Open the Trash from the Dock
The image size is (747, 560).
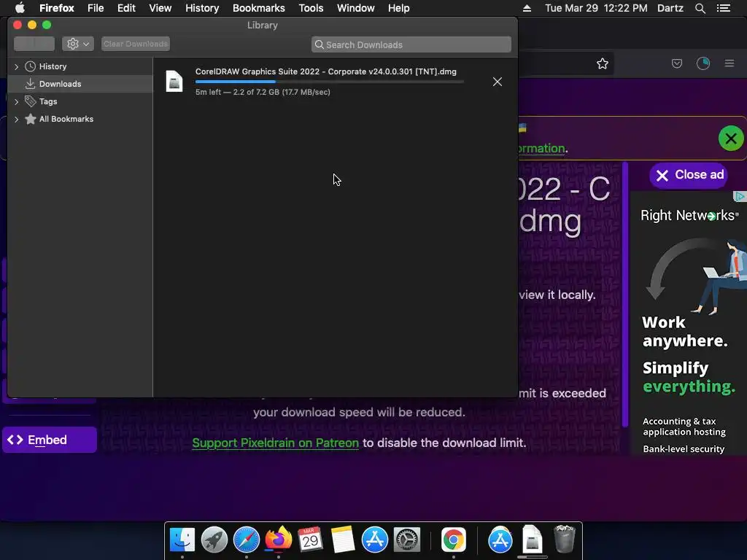click(565, 539)
